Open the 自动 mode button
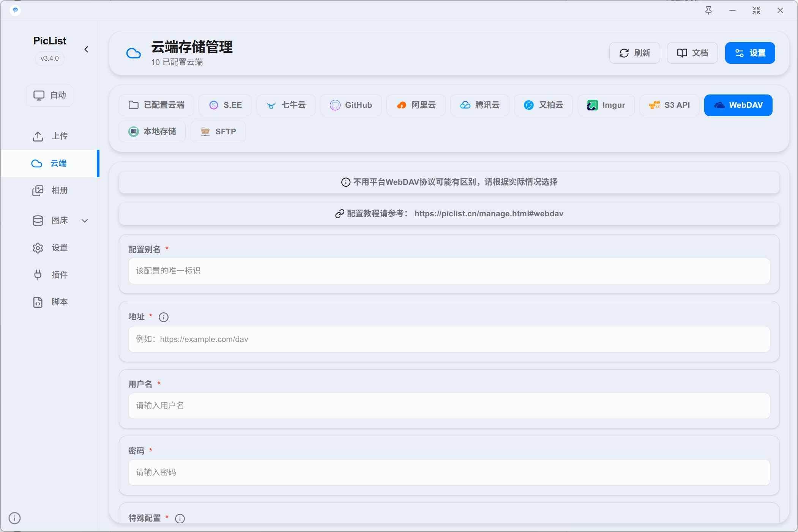Viewport: 798px width, 532px height. tap(50, 95)
